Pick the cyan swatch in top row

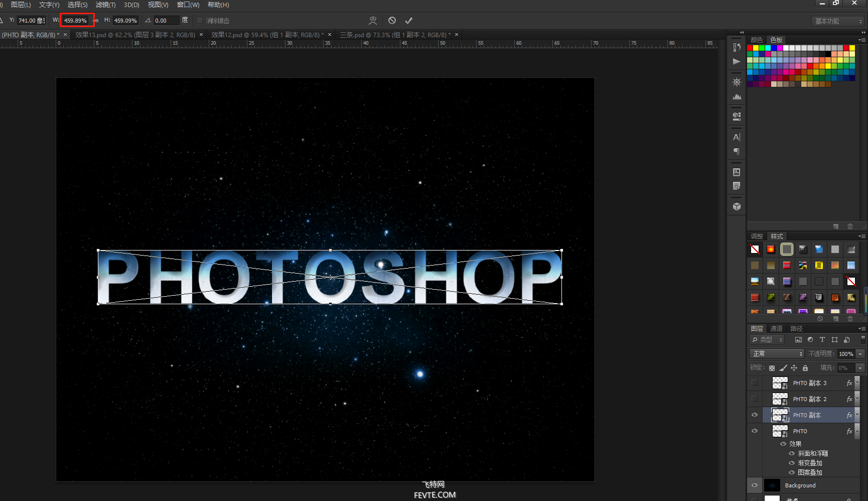pyautogui.click(x=768, y=48)
